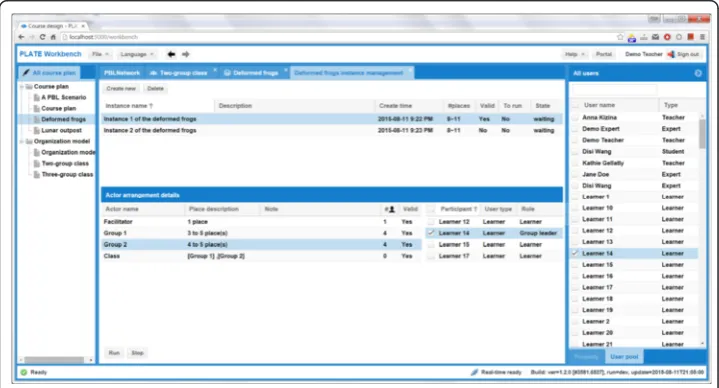Toggle checkbox for Learner 17 participant
719x388 pixels.
[431, 256]
